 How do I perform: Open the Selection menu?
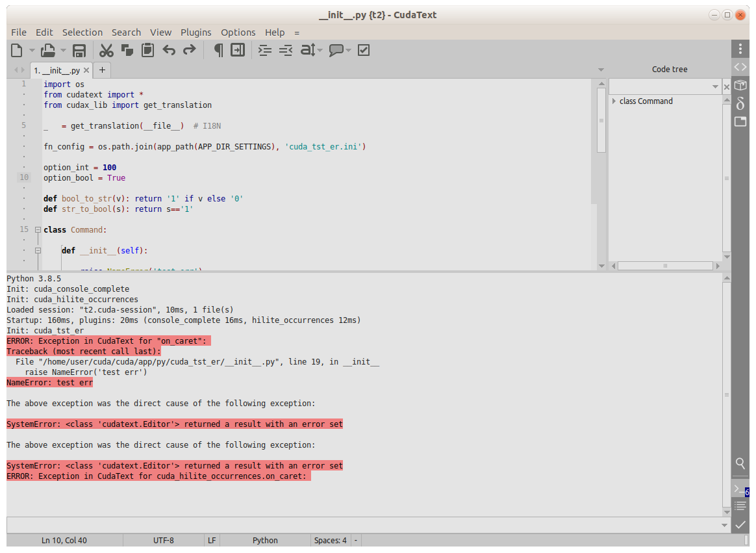pos(82,32)
